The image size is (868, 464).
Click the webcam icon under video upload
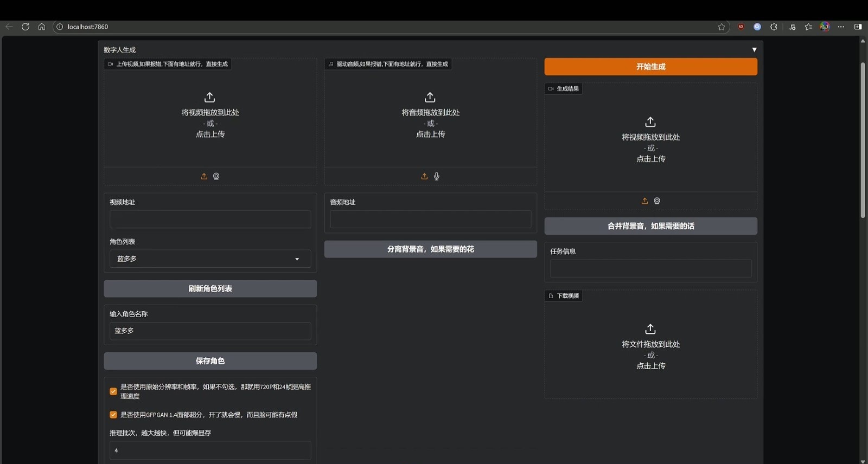216,176
